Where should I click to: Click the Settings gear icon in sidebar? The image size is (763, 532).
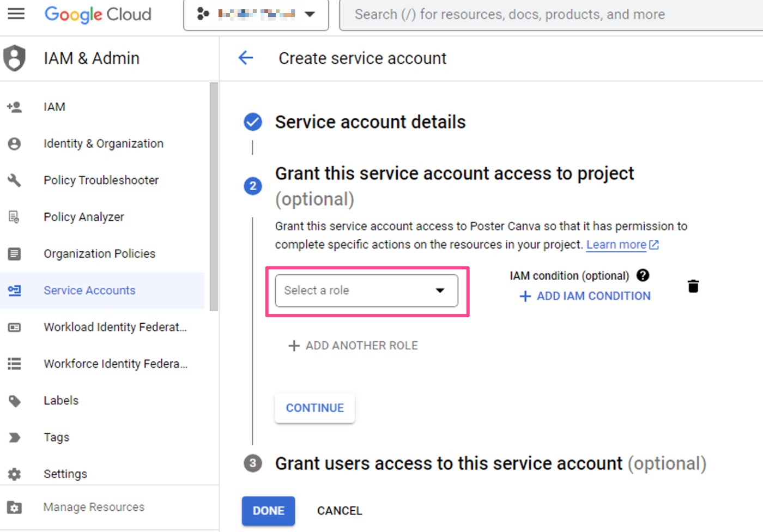14,474
